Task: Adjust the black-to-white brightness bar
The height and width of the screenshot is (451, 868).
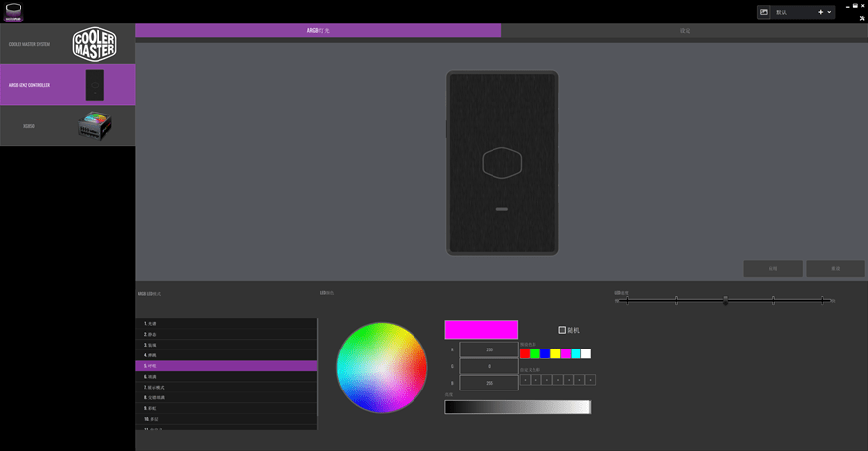Action: (518, 407)
